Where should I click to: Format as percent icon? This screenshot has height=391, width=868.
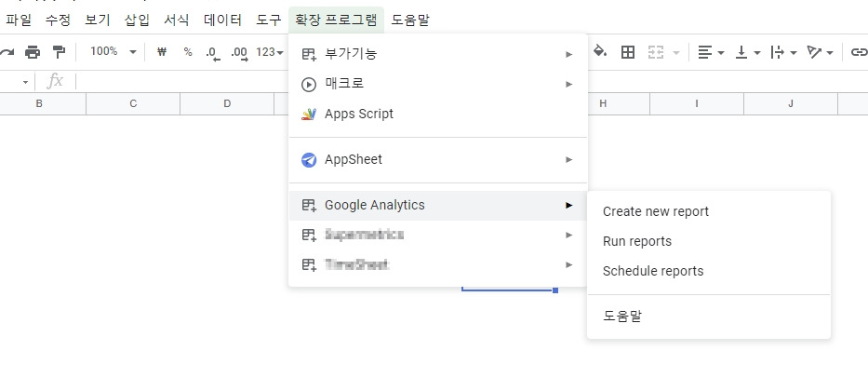[x=188, y=52]
